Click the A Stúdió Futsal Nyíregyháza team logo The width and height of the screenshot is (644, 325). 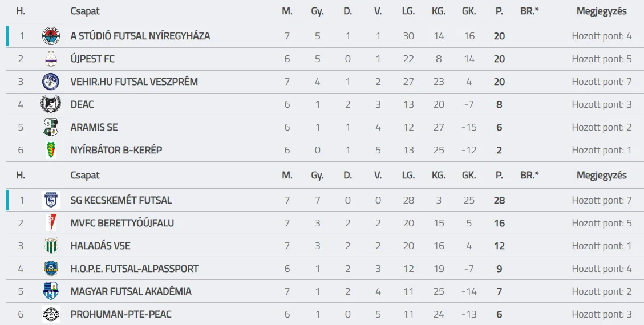pos(51,36)
